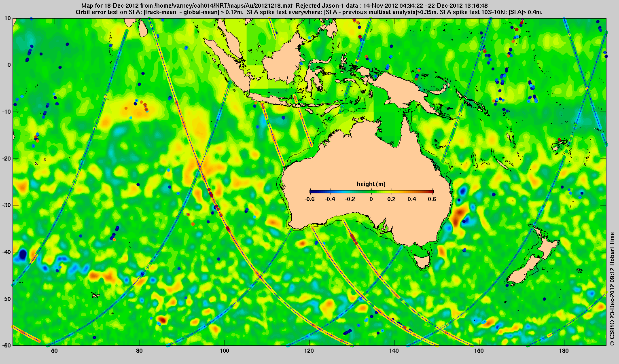Click longitude tick label 160
This screenshot has height=364, width=619.
coord(479,351)
